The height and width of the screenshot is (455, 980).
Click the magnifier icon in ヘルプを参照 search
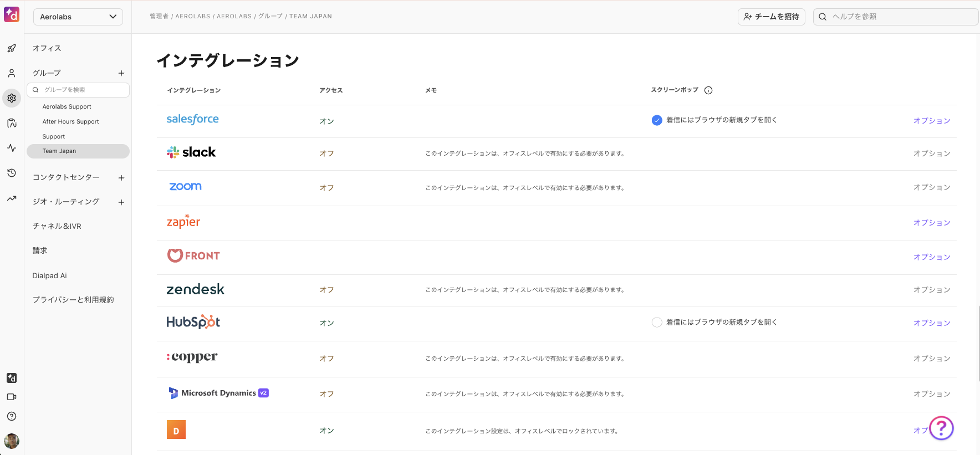click(x=823, y=17)
